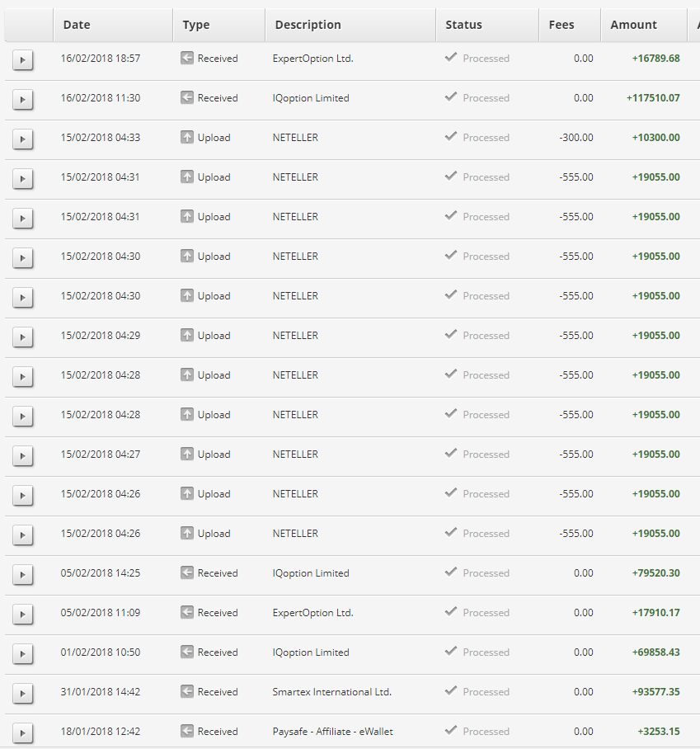Click Upload icon for NETELLER 04:27 row

187,455
